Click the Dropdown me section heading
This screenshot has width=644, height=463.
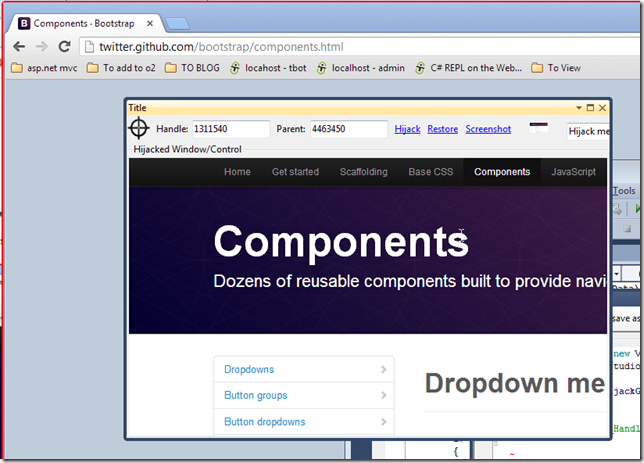(515, 383)
